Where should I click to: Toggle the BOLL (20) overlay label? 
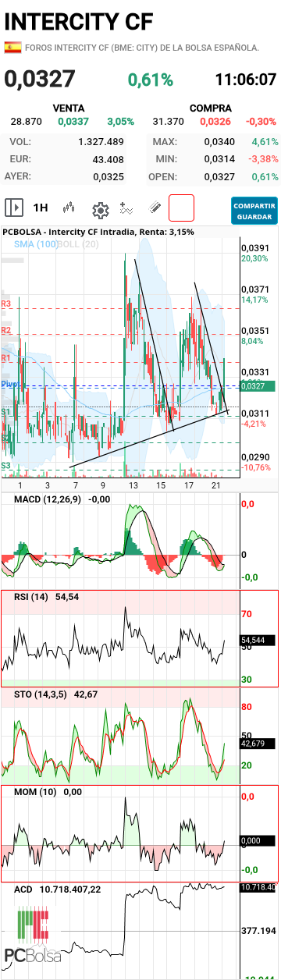79,244
